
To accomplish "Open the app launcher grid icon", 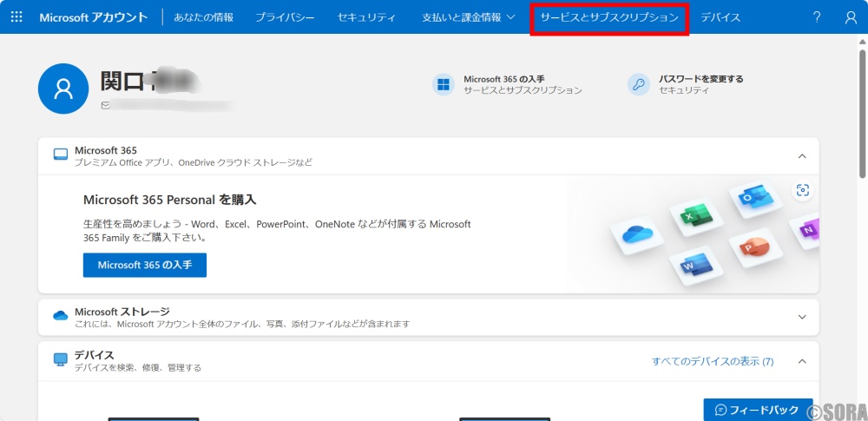I will coord(17,17).
